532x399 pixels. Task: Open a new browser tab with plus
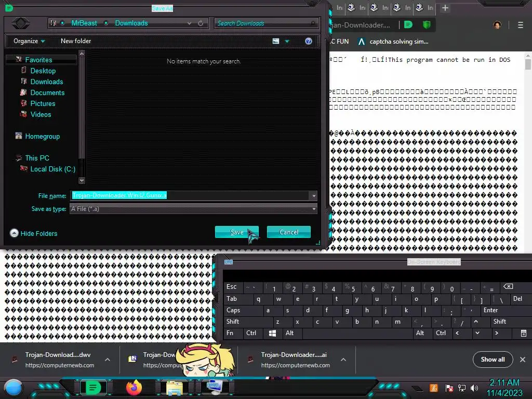tap(445, 8)
